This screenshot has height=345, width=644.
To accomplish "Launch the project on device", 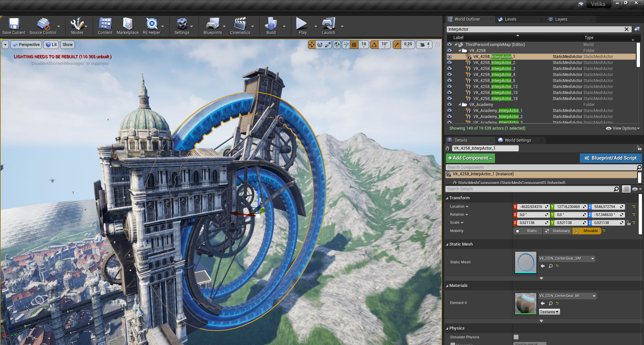I will pyautogui.click(x=328, y=26).
